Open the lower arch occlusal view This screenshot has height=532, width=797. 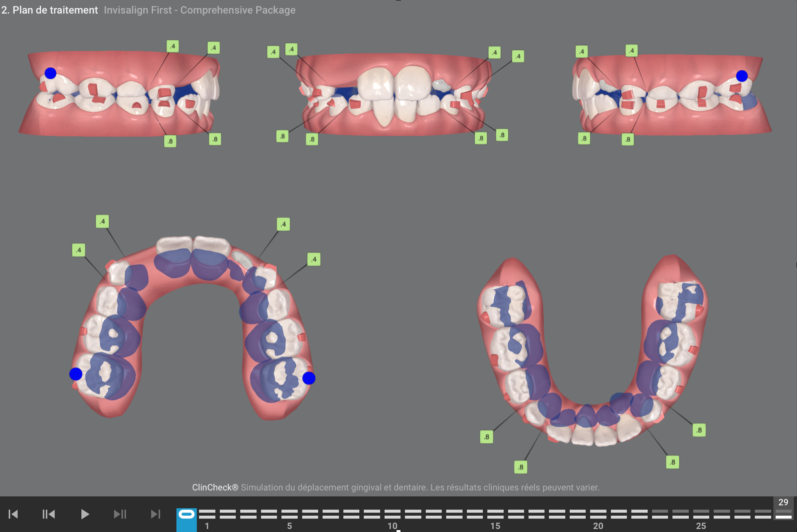point(593,351)
